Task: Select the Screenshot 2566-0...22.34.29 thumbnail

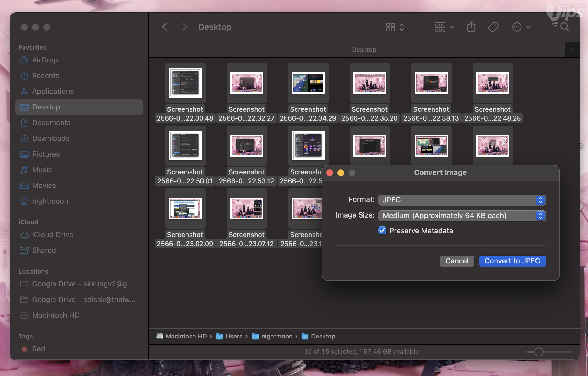Action: click(x=308, y=83)
